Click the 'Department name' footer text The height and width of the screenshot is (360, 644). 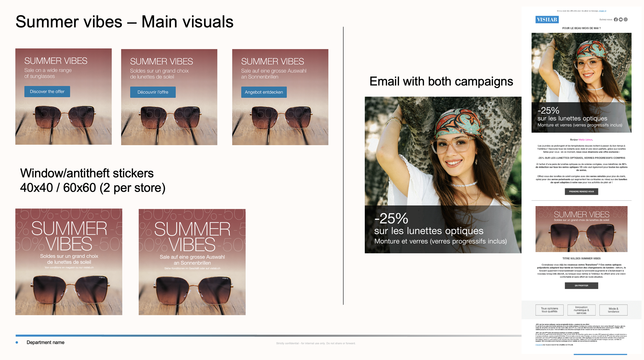click(x=45, y=343)
